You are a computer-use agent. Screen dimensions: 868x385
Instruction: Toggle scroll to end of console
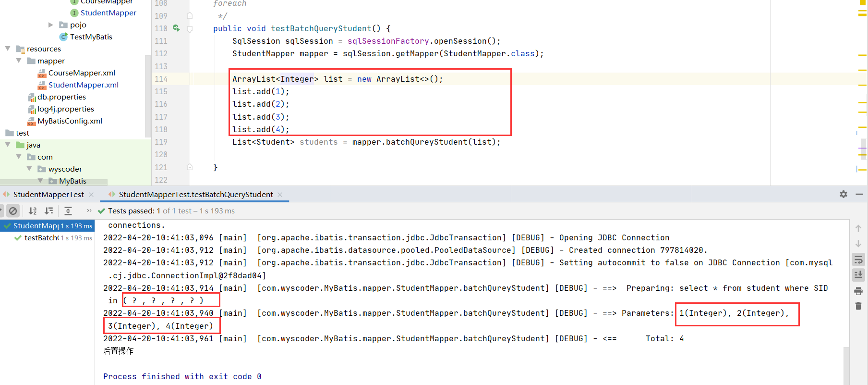tap(858, 275)
